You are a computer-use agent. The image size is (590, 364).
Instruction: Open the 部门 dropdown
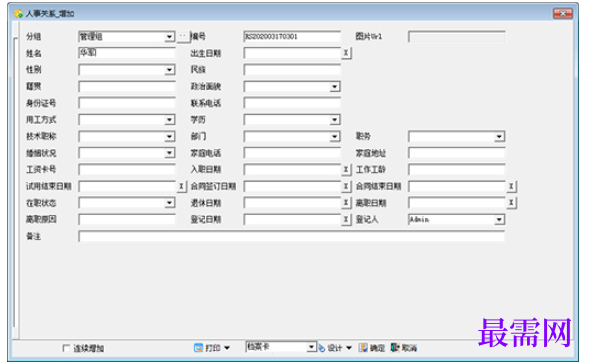[335, 136]
